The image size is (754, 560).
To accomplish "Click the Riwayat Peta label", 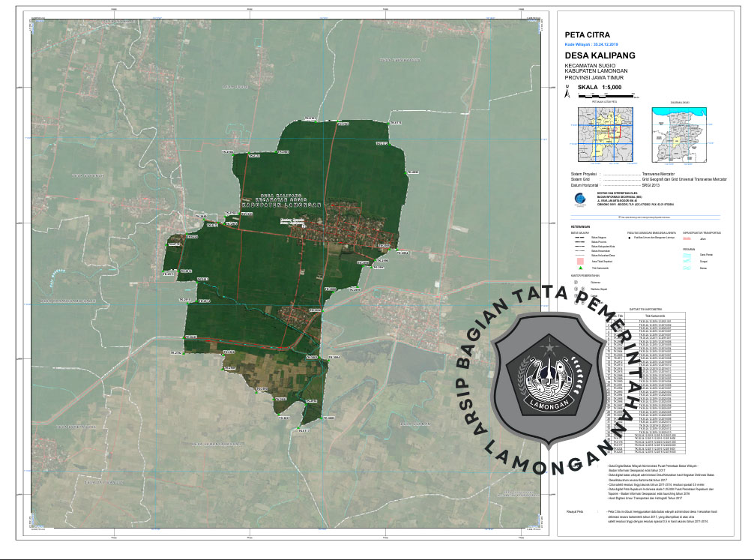I will (574, 511).
